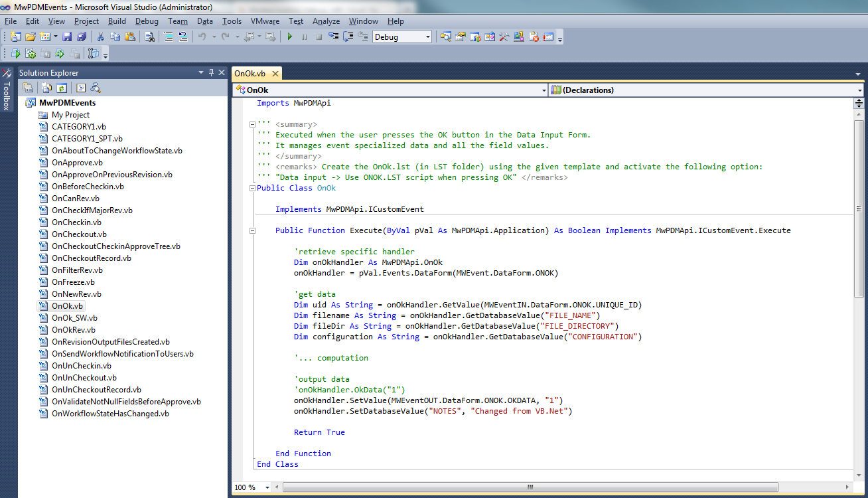868x498 pixels.
Task: Toggle Show All Files in Solution Explorer
Action: 46,88
